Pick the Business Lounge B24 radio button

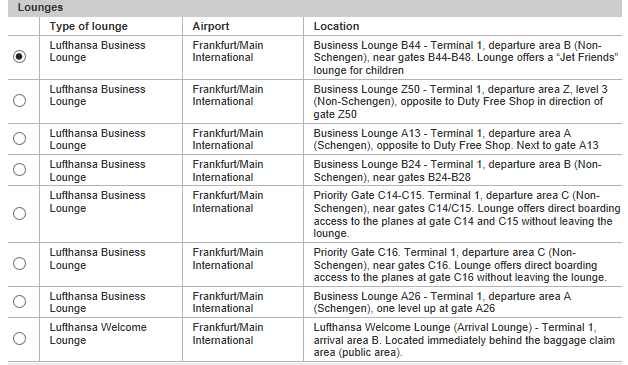19,169
